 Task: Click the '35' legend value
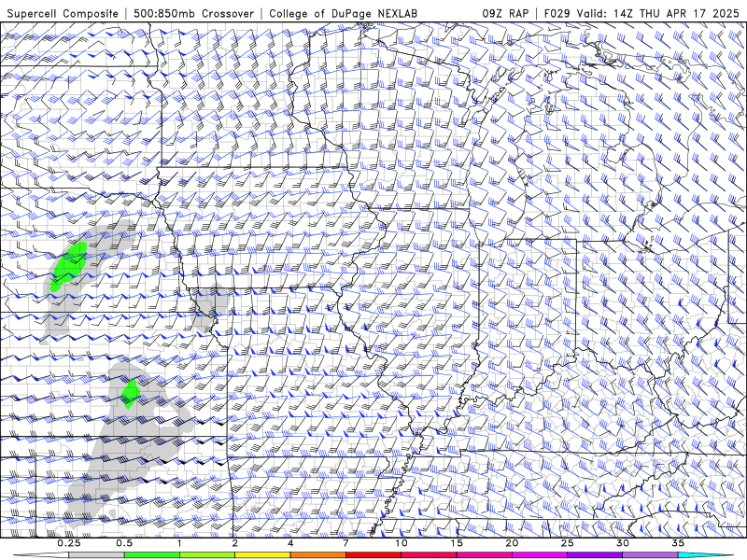(x=678, y=543)
